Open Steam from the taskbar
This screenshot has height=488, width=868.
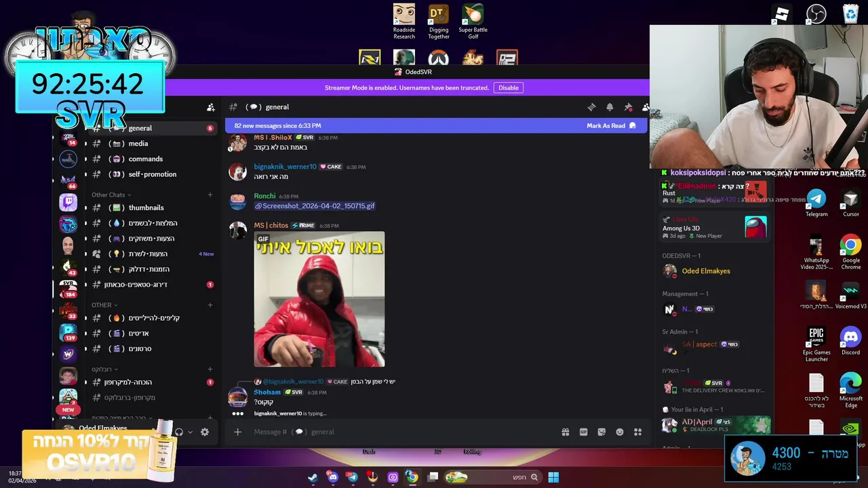point(313,477)
